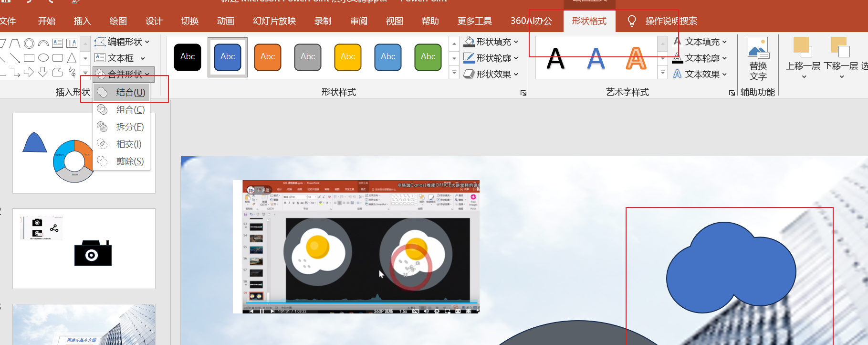Viewport: 868px width, 345px height.
Task: Choose blue A WordArt style
Action: click(596, 58)
